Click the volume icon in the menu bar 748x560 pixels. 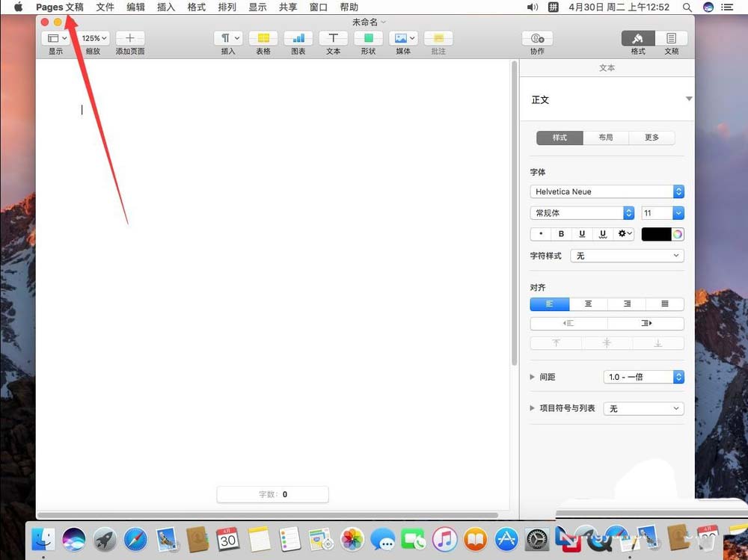(533, 7)
